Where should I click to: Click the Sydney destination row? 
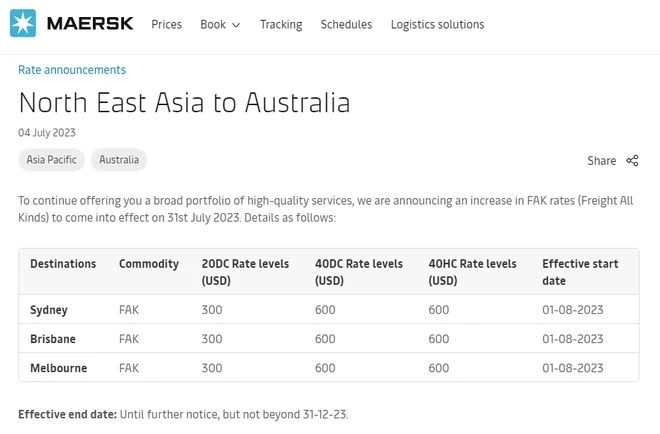point(49,310)
